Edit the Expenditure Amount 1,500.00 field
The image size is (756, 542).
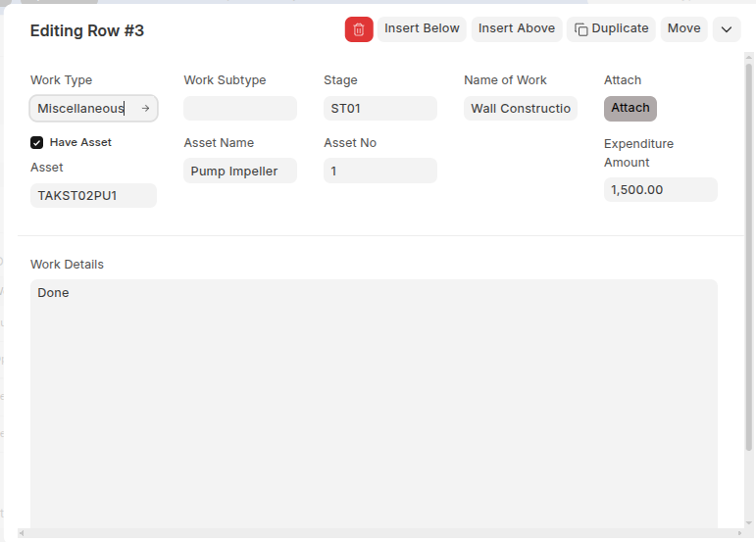pyautogui.click(x=660, y=190)
